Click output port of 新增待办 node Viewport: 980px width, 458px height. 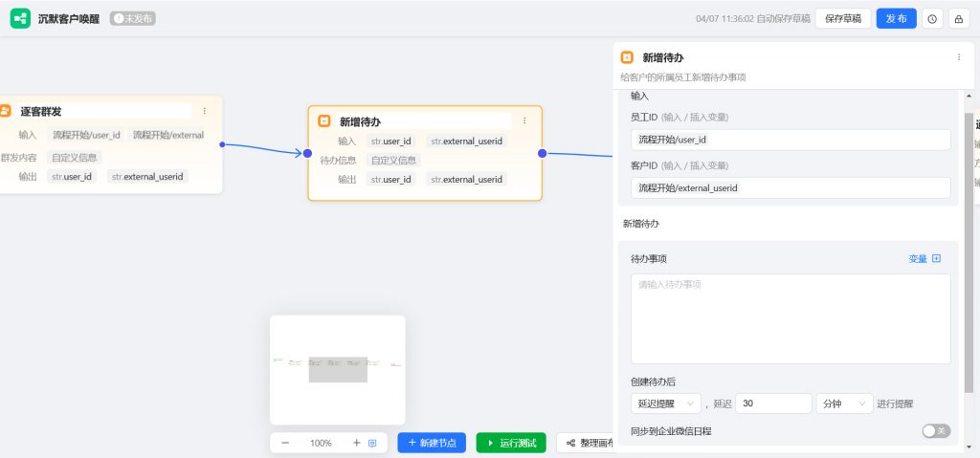tap(542, 153)
